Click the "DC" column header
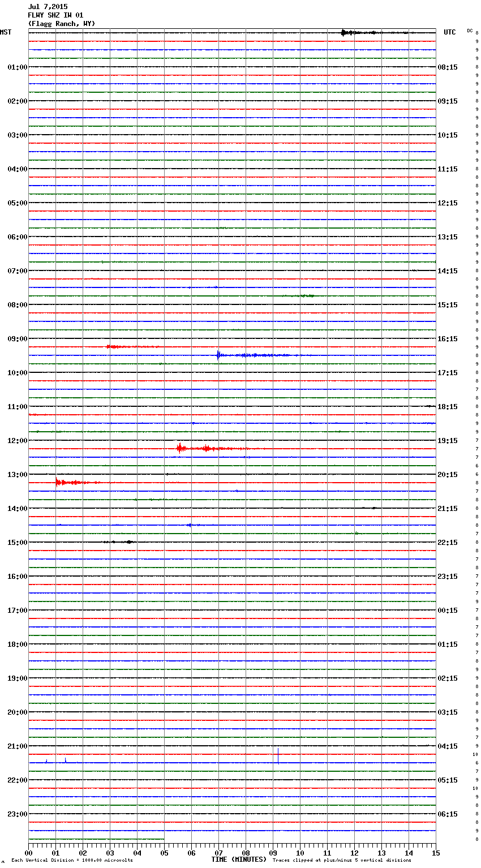This screenshot has width=481, height=868. 470,31
